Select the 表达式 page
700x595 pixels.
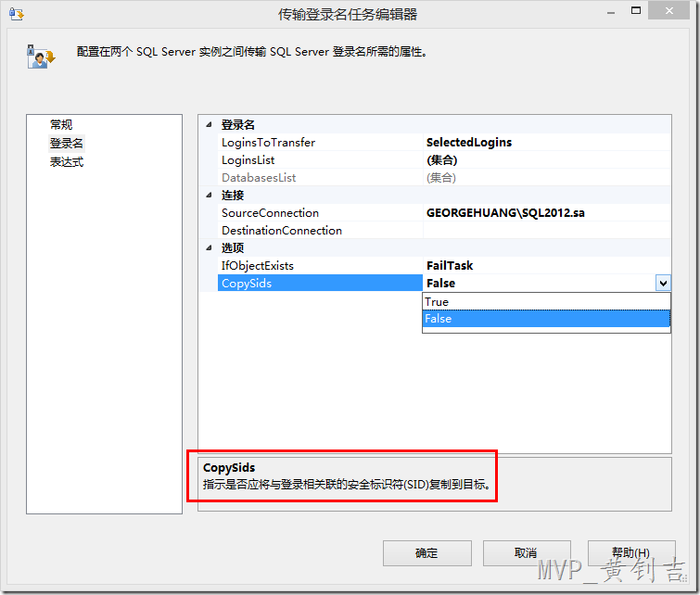(x=67, y=162)
